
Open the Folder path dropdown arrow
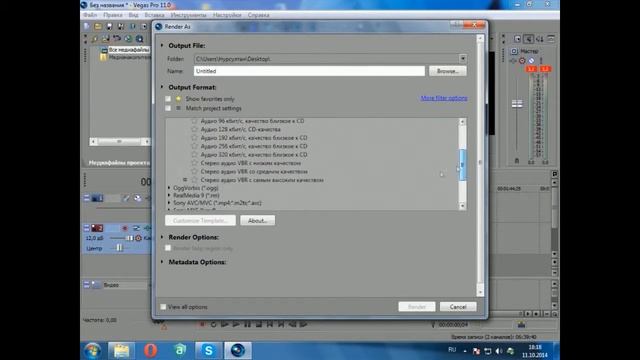(462, 59)
